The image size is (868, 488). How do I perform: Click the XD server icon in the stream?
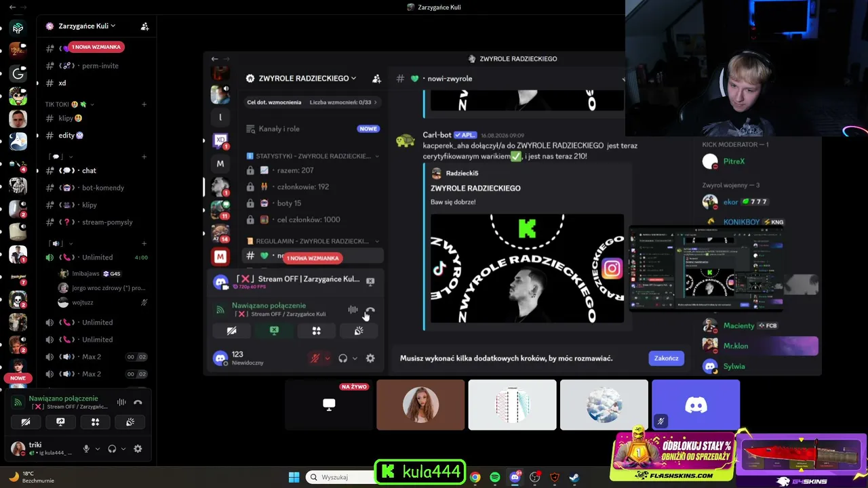(x=220, y=140)
